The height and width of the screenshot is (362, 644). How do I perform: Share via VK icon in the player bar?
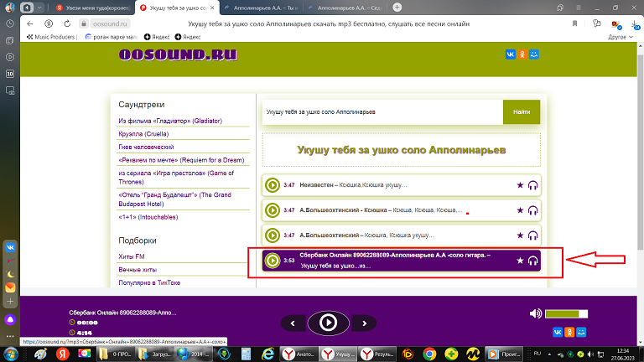coord(558,332)
